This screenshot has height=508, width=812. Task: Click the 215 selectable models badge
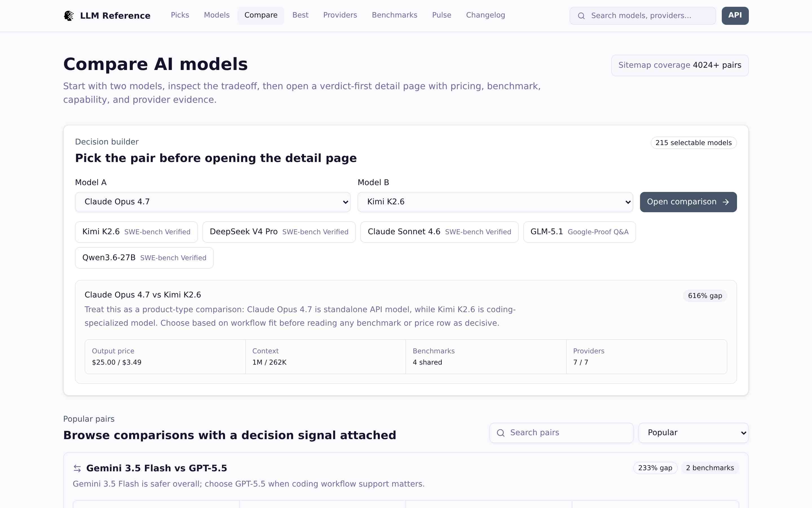[x=694, y=143]
